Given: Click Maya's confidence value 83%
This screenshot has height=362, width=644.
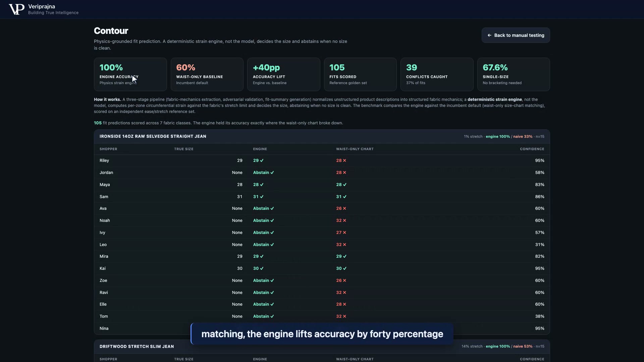Looking at the screenshot, I should point(540,185).
